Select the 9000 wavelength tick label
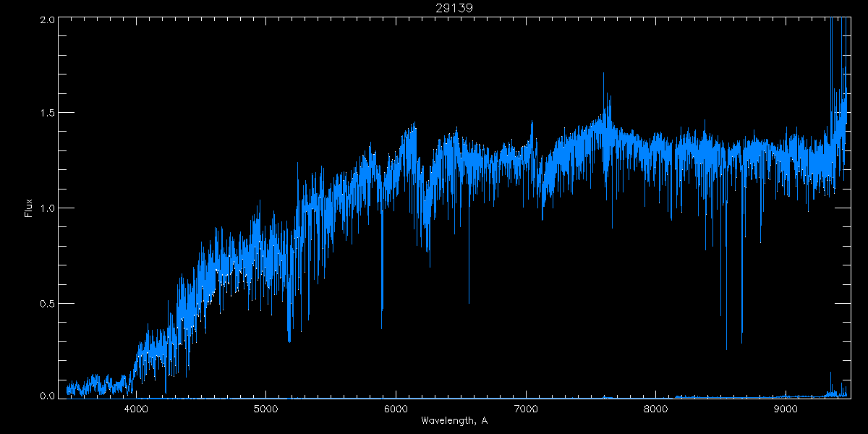Screen dimensions: 868x434 tap(785, 408)
